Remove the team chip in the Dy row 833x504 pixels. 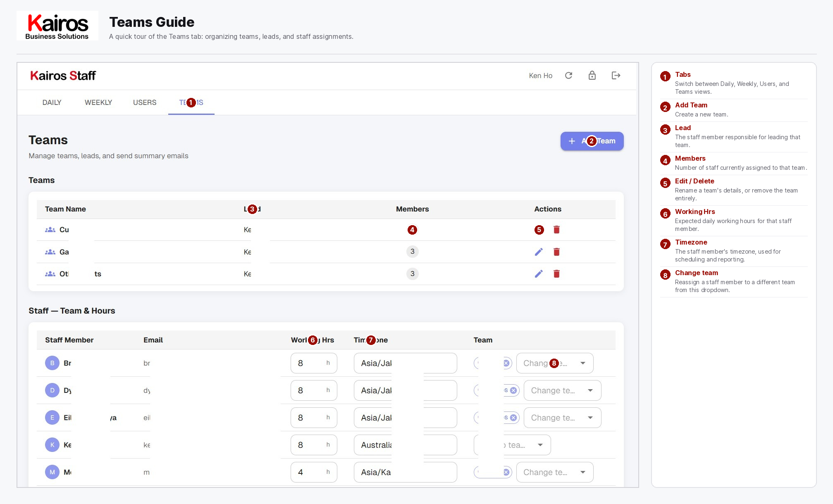[x=513, y=390]
